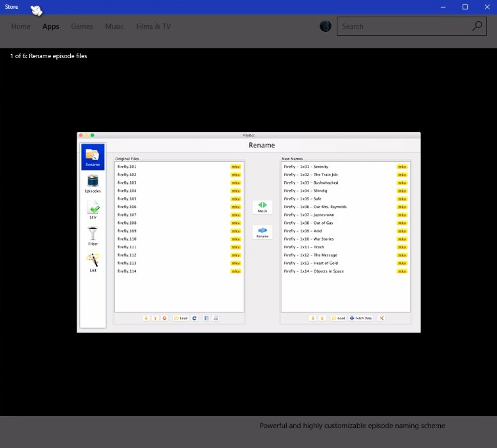Click the green Match button
This screenshot has height=448, width=497.
coord(263,207)
